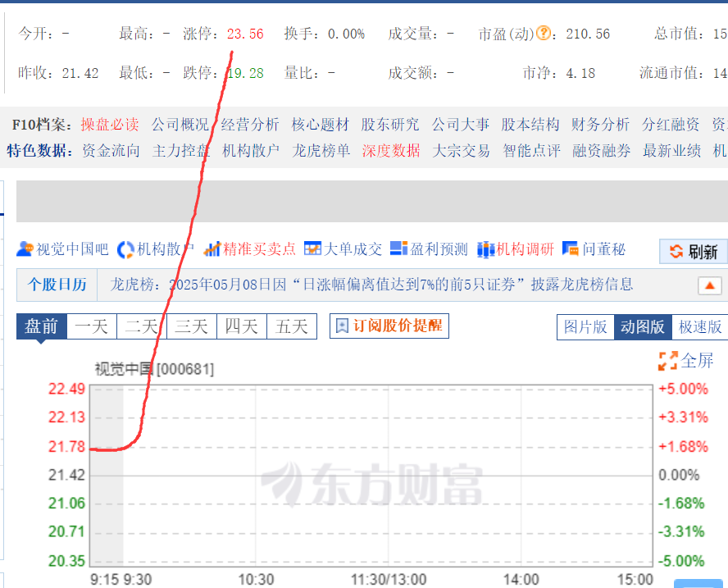Click the bookmark icon in 订阅股价提醒

342,326
